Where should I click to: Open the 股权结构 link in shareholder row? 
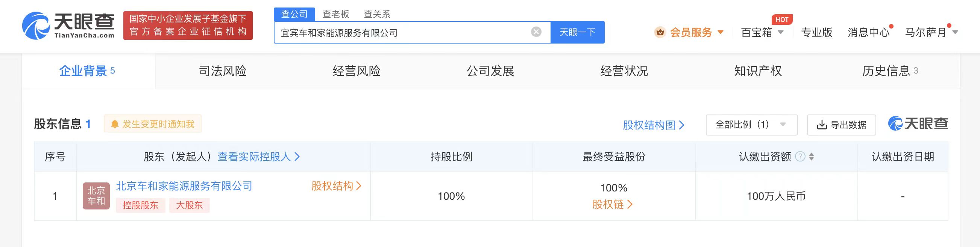pyautogui.click(x=336, y=186)
